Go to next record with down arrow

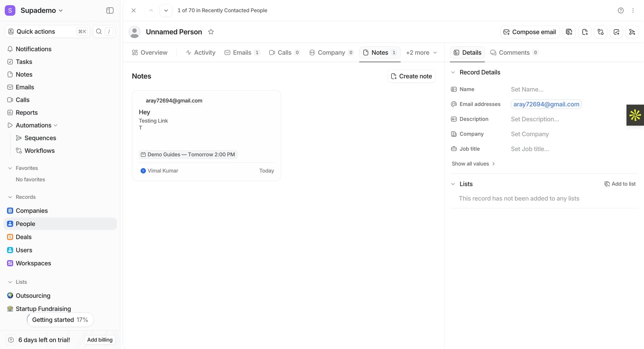click(166, 10)
